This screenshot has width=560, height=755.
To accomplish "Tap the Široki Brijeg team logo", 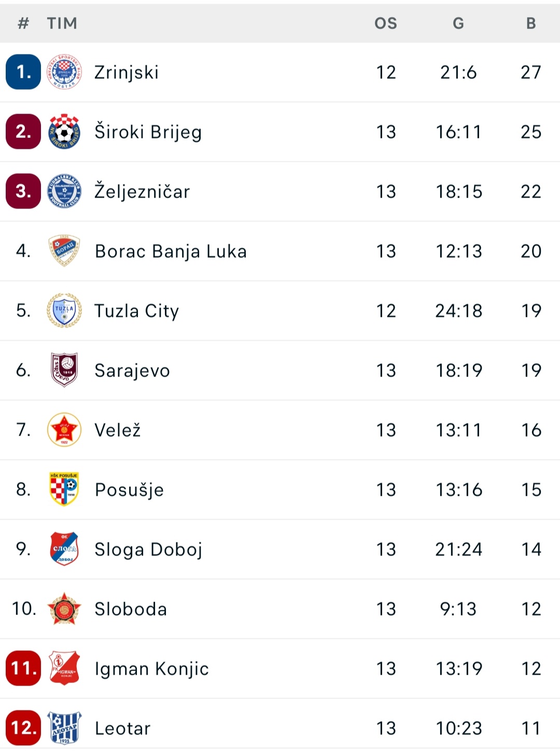I will 64,132.
